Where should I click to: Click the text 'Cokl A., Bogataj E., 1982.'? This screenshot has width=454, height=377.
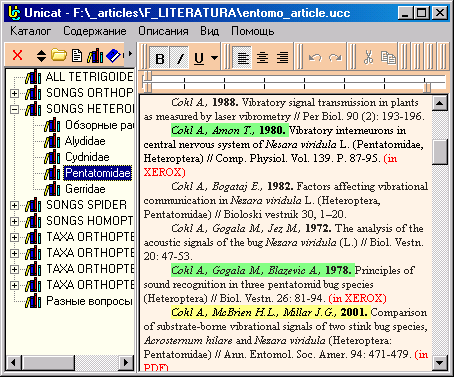coord(232,186)
